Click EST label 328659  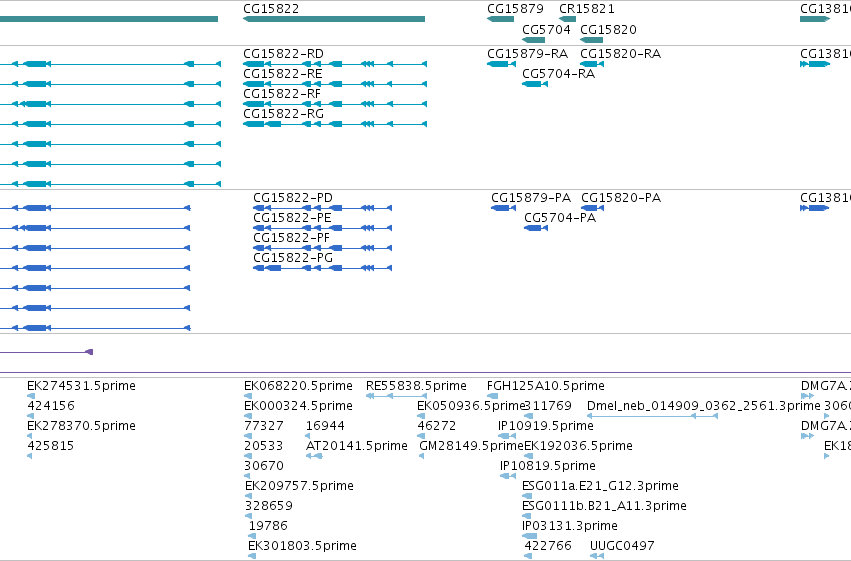click(x=269, y=506)
